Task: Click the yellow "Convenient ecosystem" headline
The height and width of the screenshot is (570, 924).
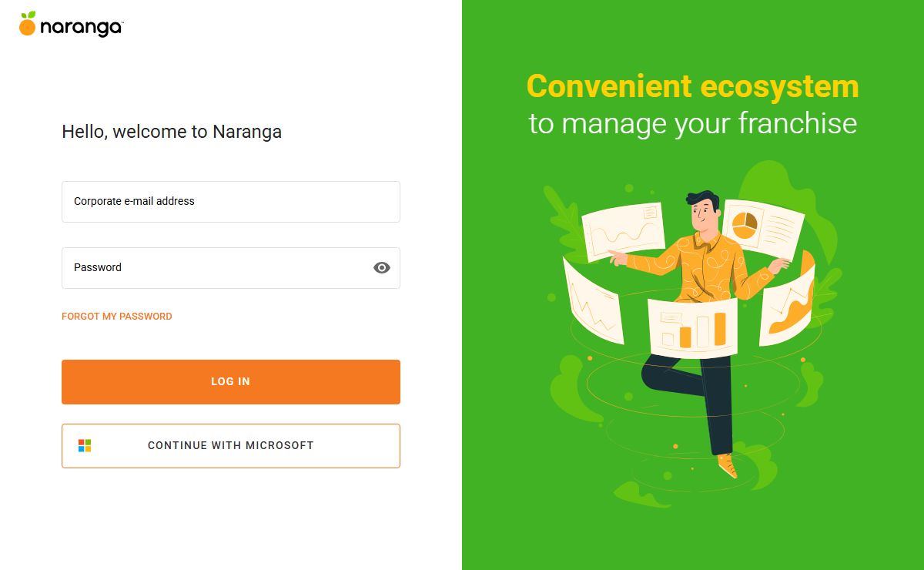Action: click(692, 85)
